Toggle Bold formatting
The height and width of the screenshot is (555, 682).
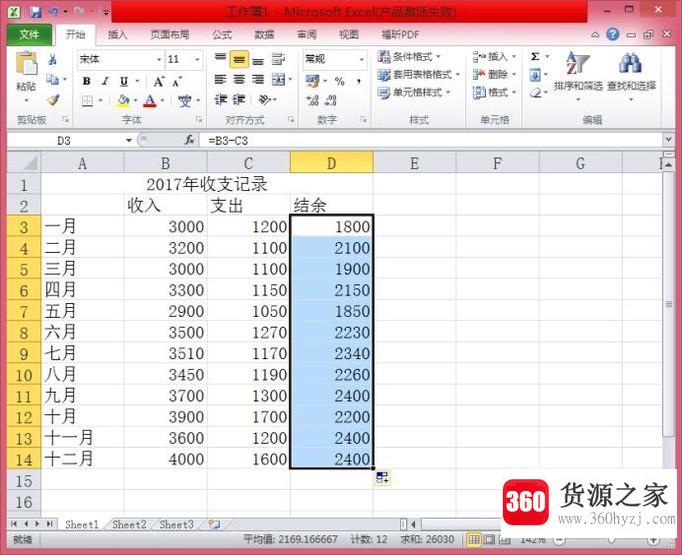click(x=87, y=81)
